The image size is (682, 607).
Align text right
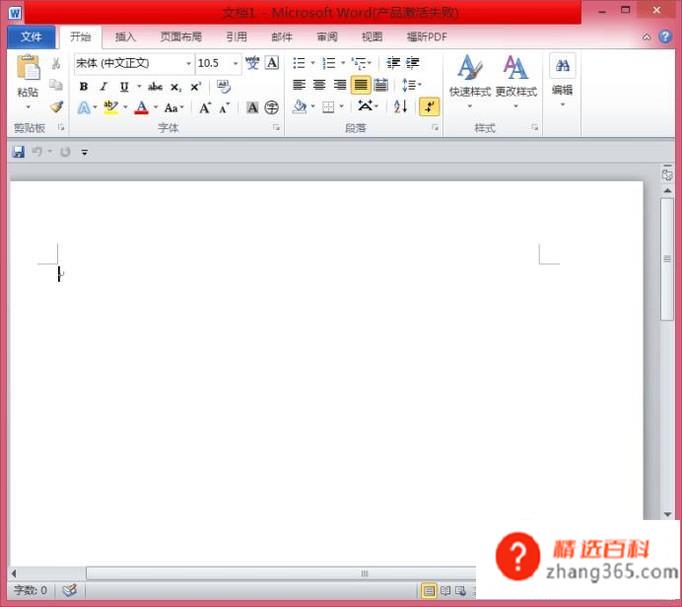(x=340, y=85)
